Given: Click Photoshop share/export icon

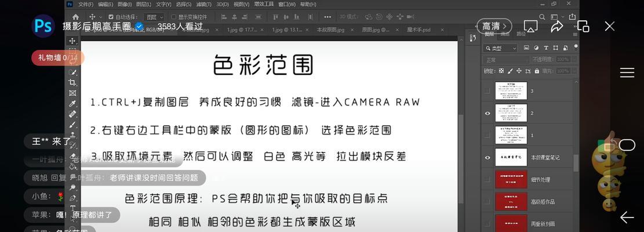Looking at the screenshot, I should point(572,17).
